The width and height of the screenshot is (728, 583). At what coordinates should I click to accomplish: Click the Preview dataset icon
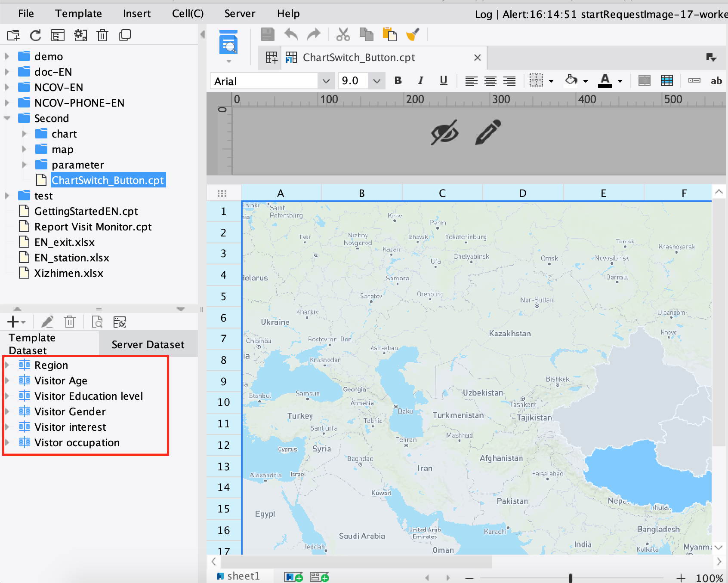97,322
